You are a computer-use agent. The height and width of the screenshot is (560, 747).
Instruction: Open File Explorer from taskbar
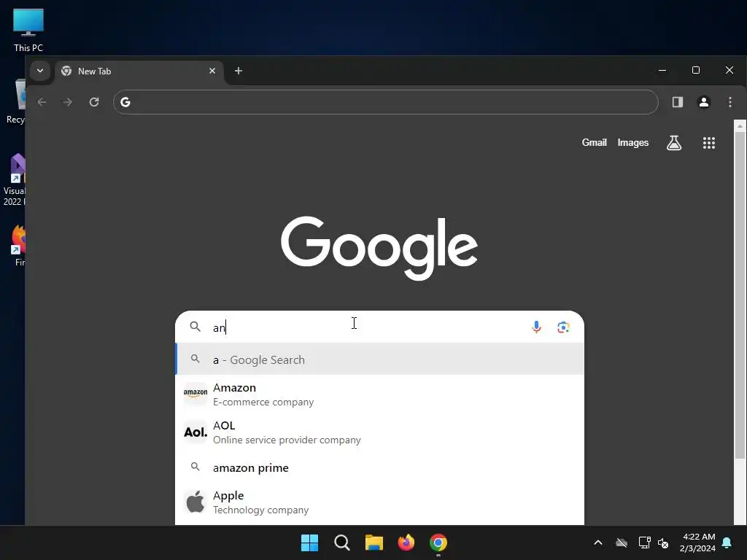(x=374, y=542)
